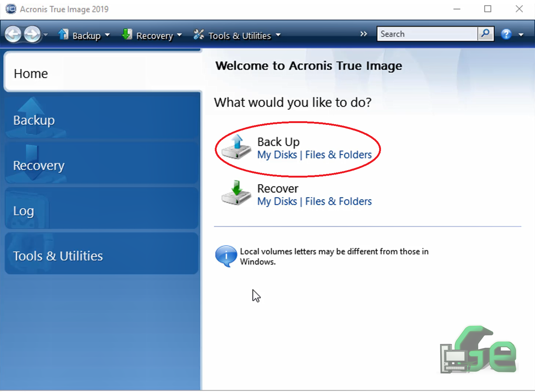Screen dimensions: 535x392
Task: Click the magnifier search button
Action: 486,34
